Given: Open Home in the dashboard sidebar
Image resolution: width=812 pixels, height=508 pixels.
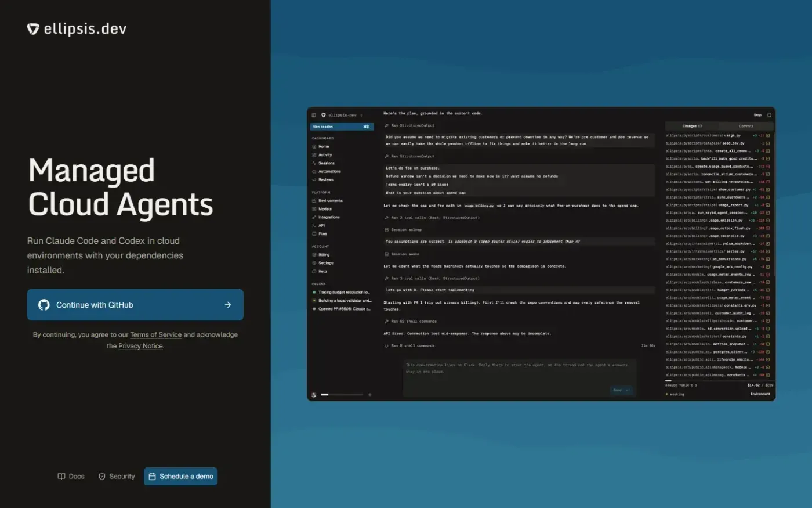Looking at the screenshot, I should [321, 146].
